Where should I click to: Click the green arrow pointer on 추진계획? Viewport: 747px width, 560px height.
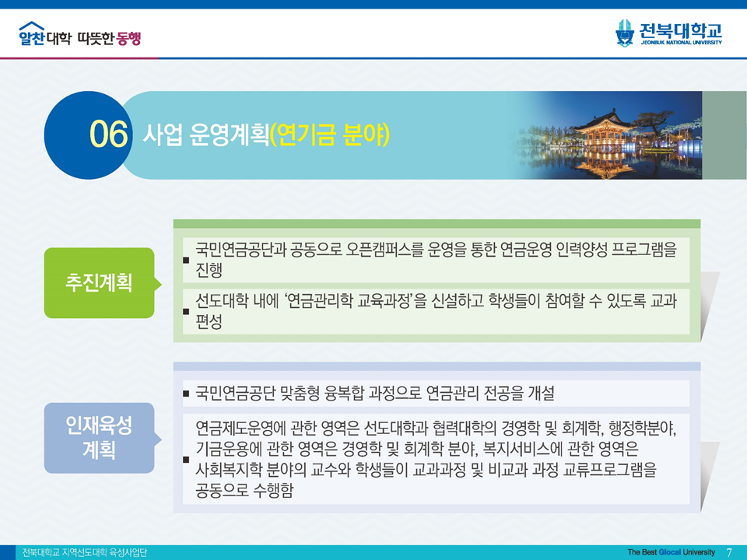158,283
